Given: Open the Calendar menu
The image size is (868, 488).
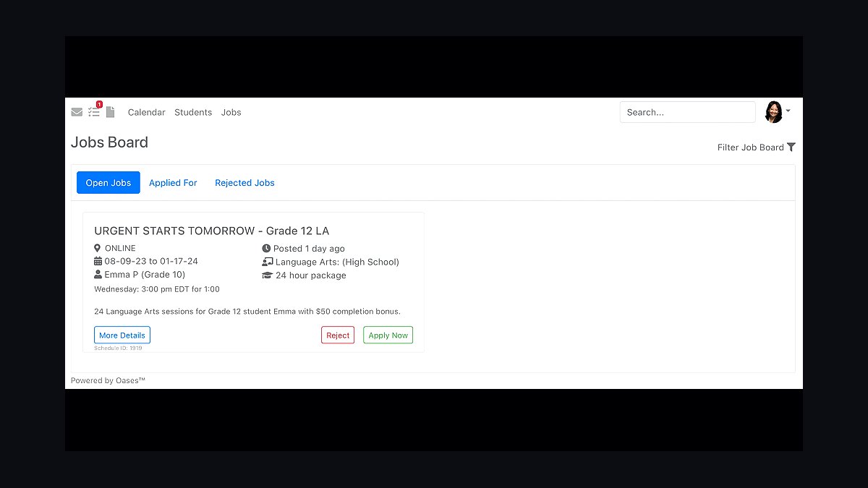Looking at the screenshot, I should tap(147, 112).
